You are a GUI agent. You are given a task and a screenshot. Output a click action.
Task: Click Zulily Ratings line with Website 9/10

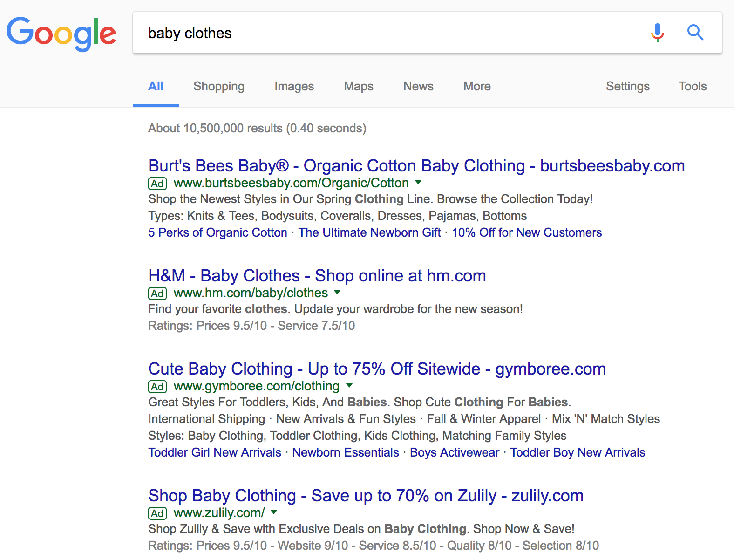pyautogui.click(x=374, y=546)
